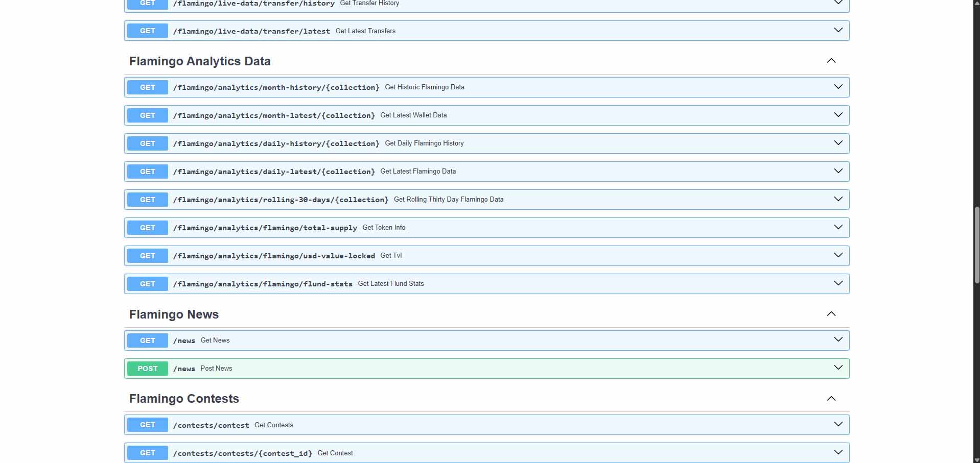
Task: Expand usd-value-locked endpoint chevron
Action: coord(838,255)
